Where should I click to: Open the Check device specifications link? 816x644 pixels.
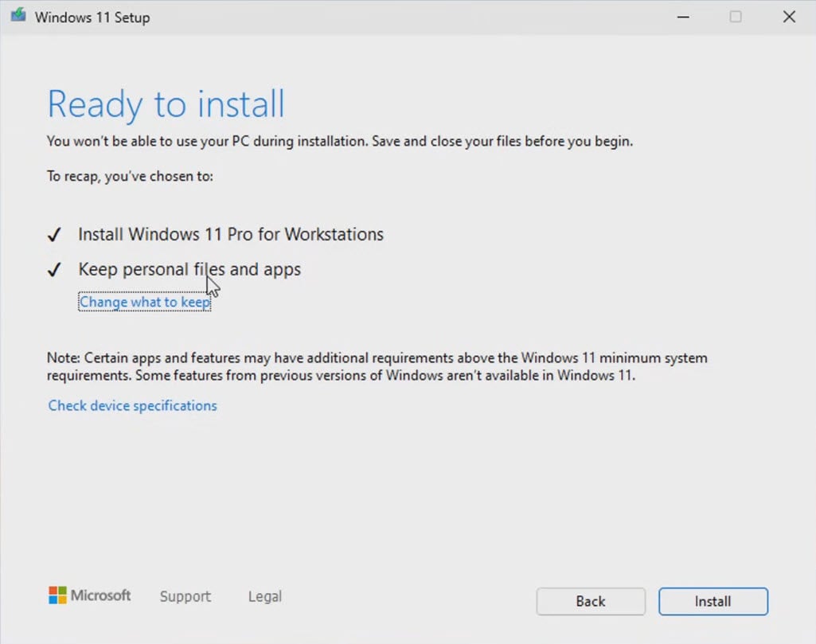(x=132, y=405)
